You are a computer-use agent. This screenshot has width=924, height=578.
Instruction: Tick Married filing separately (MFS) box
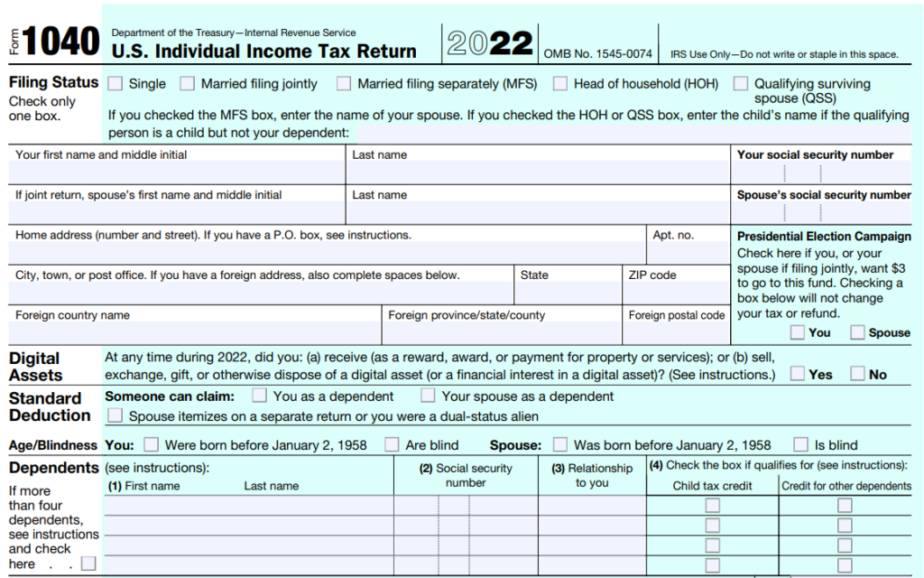344,84
